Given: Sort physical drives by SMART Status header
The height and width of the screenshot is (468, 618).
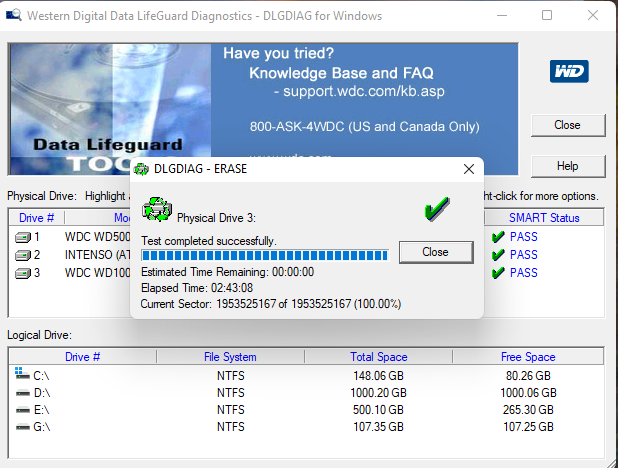Looking at the screenshot, I should click(x=544, y=218).
